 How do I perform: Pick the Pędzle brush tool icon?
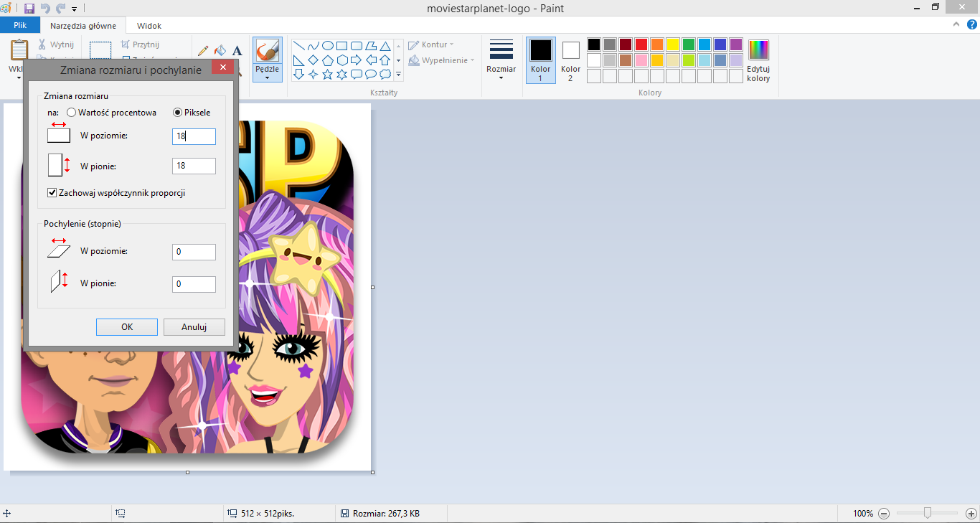click(268, 51)
